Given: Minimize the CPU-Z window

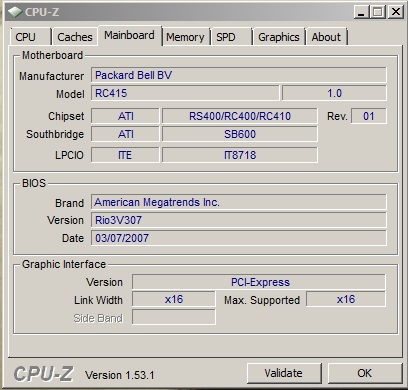Looking at the screenshot, I should [x=361, y=12].
